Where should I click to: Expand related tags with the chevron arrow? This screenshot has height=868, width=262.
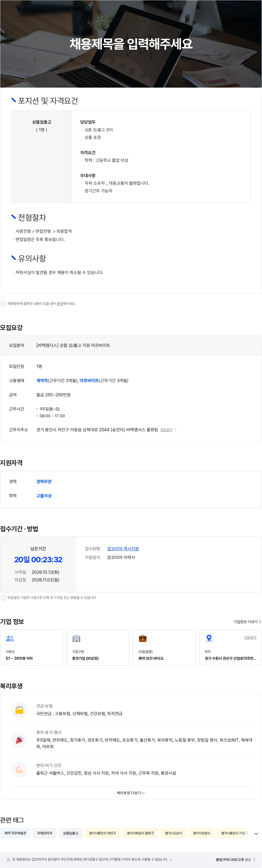coord(256,833)
